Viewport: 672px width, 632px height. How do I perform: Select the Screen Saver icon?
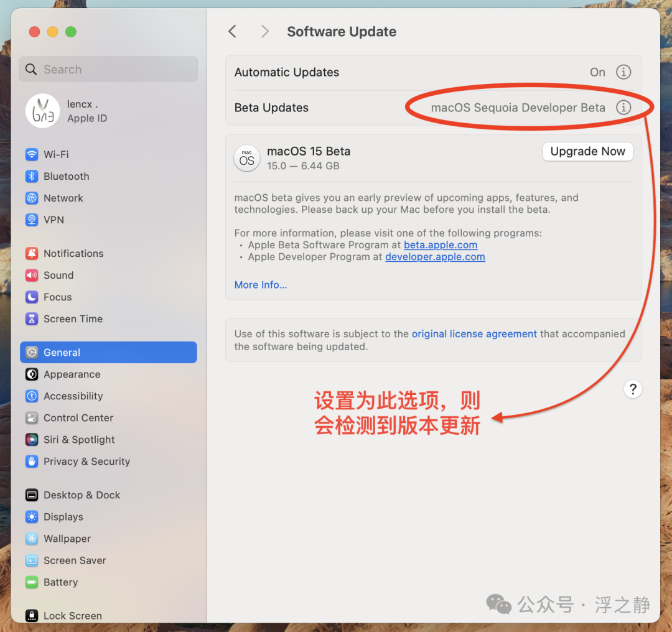[32, 560]
